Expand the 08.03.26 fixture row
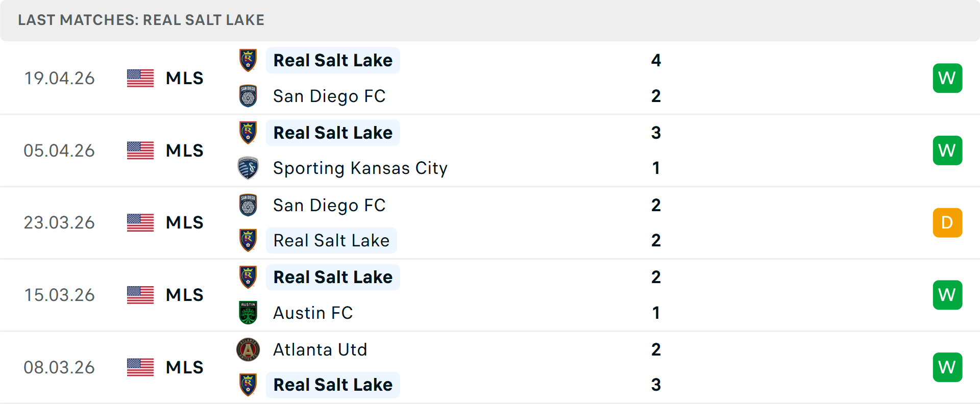 click(x=490, y=367)
